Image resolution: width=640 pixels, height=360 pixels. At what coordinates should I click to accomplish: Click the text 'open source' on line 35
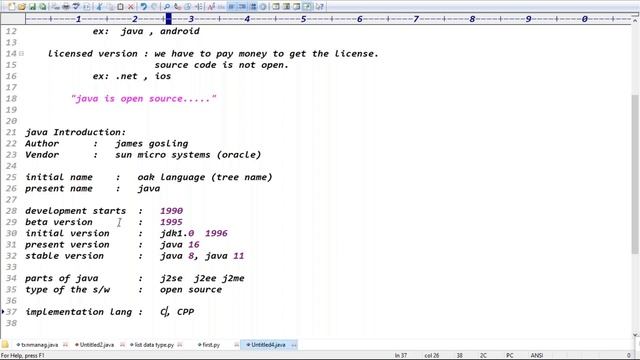pos(191,290)
